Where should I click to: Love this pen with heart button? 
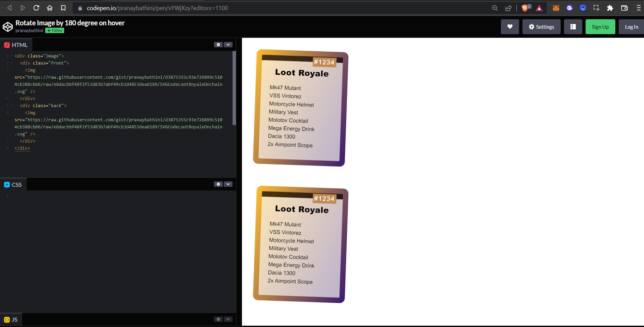pos(510,27)
